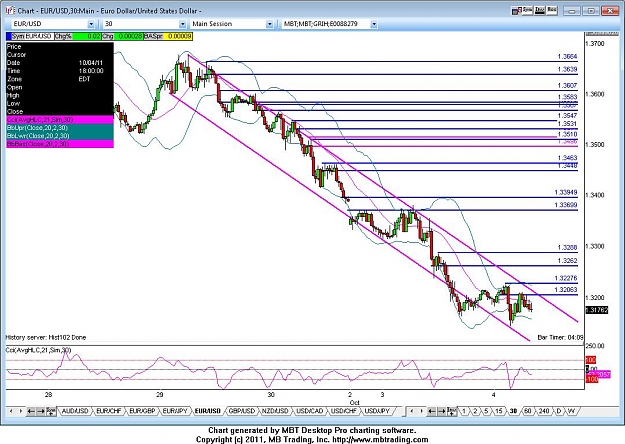The height and width of the screenshot is (444, 625).
Task: Switch to the EUR/JPY tab
Action: point(175,411)
